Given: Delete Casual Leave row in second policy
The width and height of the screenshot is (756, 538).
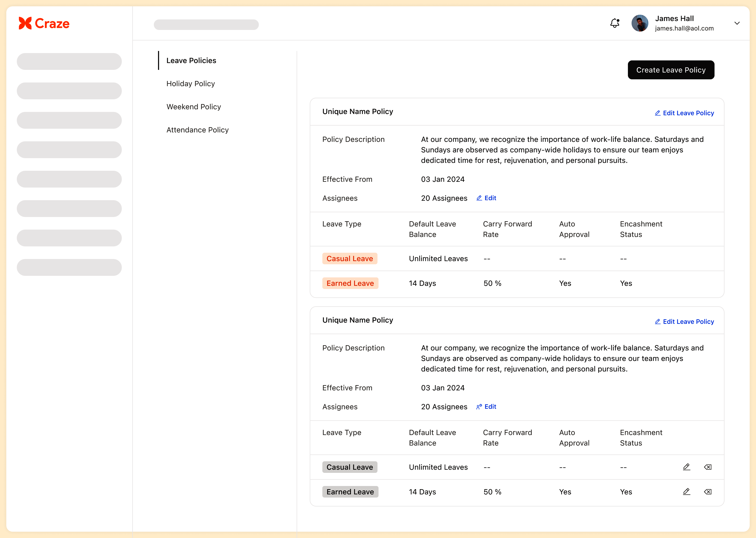Looking at the screenshot, I should tap(708, 467).
